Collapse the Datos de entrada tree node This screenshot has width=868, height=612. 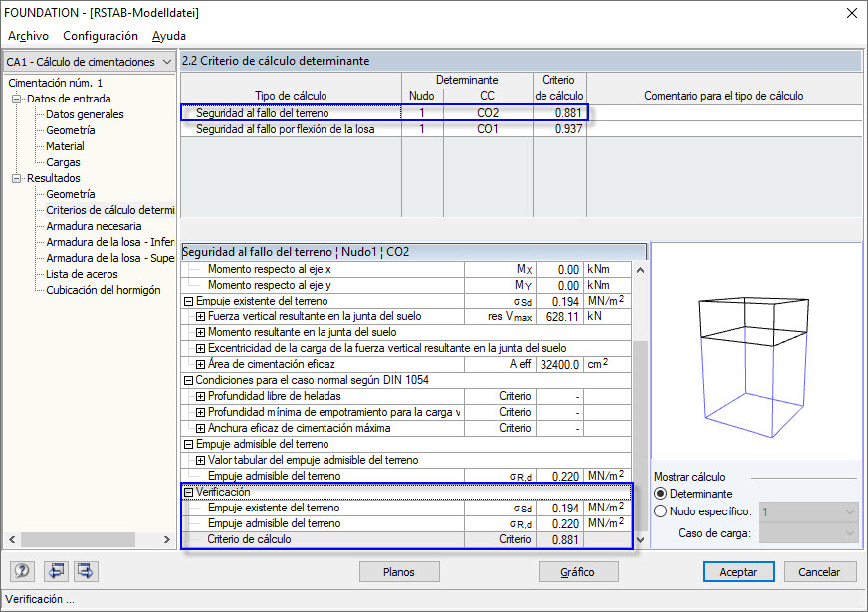coord(17,100)
